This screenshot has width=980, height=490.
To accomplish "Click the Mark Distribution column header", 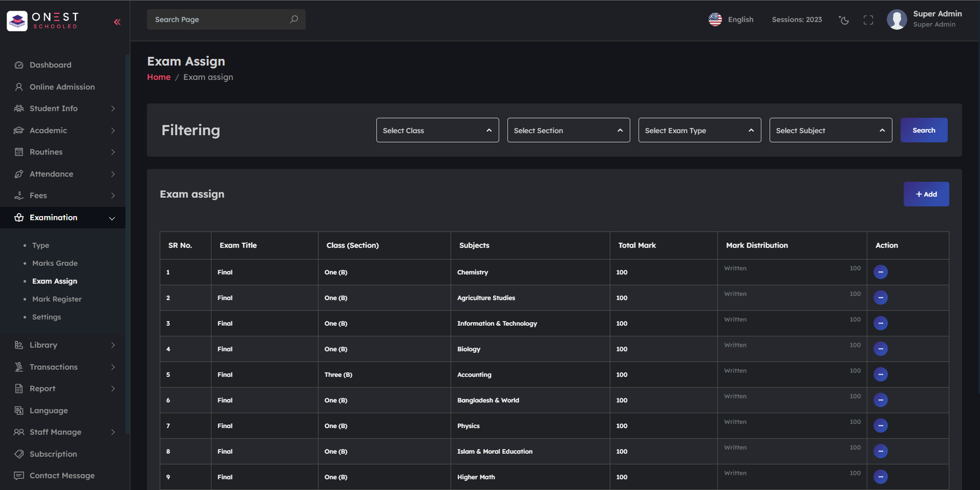I will [757, 246].
